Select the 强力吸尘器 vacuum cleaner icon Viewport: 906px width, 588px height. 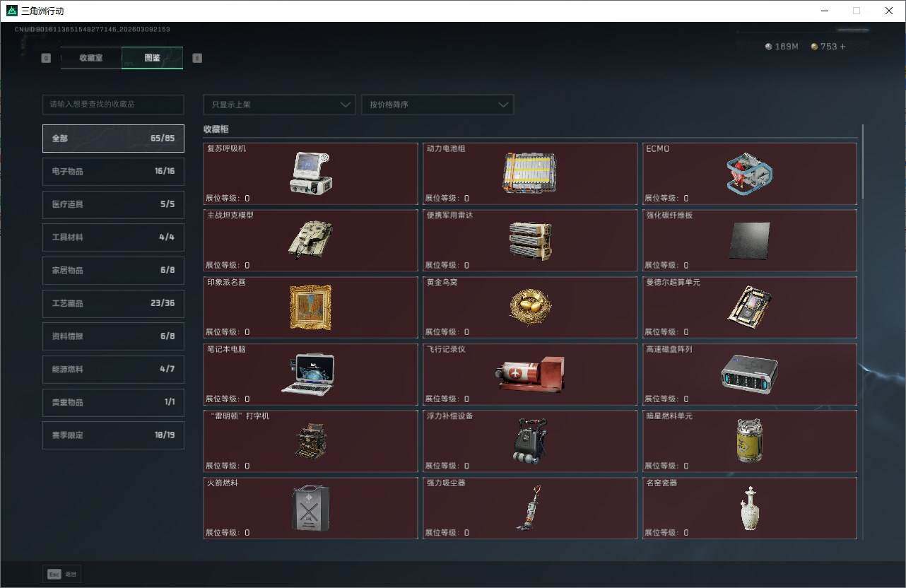click(530, 507)
